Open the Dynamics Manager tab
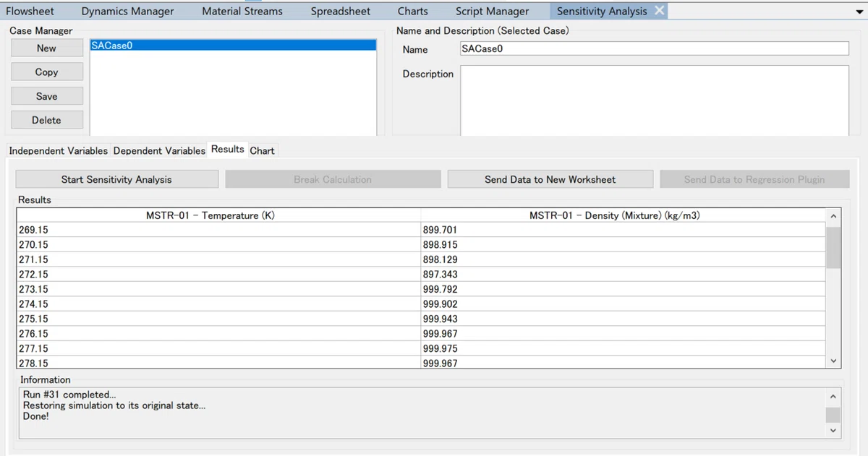Screen dimensions: 868x456 [127, 12]
